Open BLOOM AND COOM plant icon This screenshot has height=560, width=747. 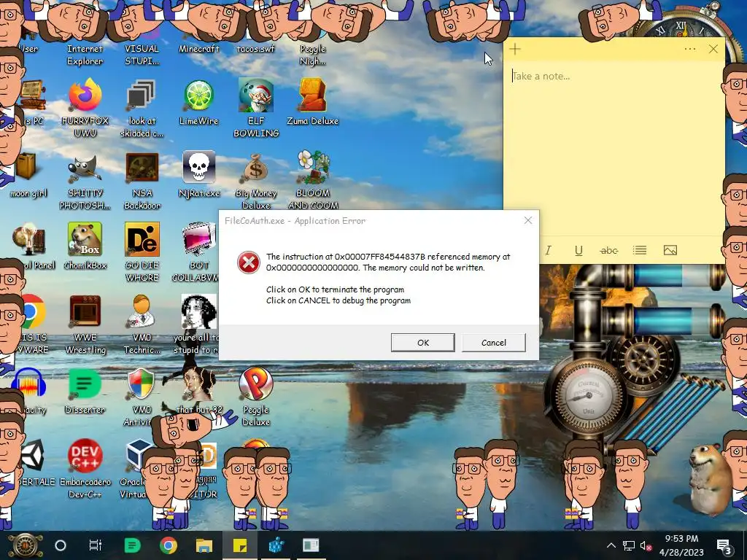pos(313,167)
